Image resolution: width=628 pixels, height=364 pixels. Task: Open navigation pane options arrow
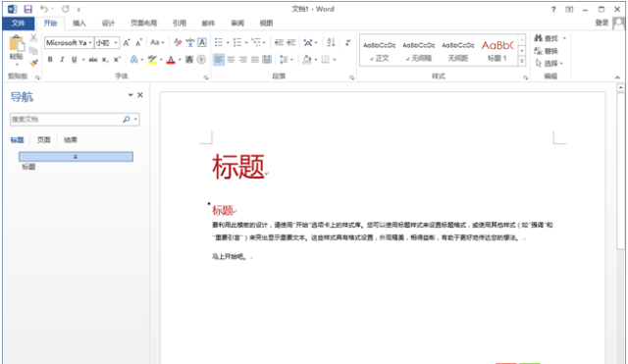131,95
